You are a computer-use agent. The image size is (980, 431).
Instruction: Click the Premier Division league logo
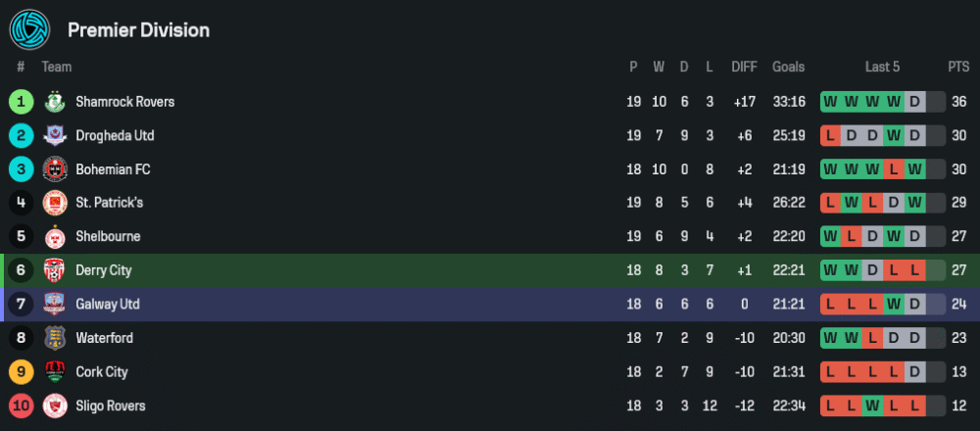pyautogui.click(x=29, y=30)
